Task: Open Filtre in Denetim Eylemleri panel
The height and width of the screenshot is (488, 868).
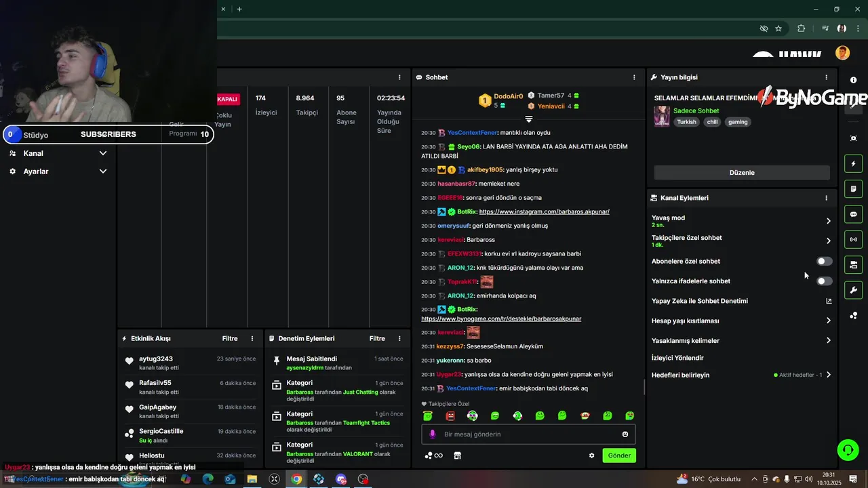Action: [377, 338]
